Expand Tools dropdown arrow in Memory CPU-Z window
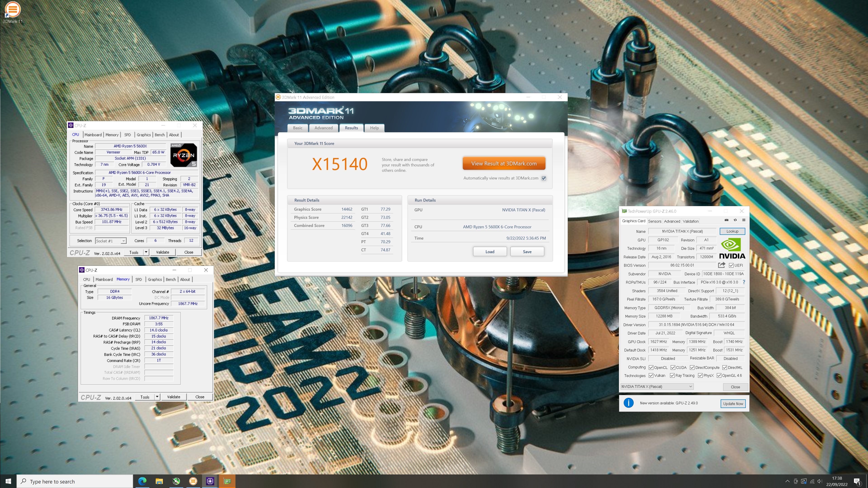The height and width of the screenshot is (488, 868). (157, 397)
